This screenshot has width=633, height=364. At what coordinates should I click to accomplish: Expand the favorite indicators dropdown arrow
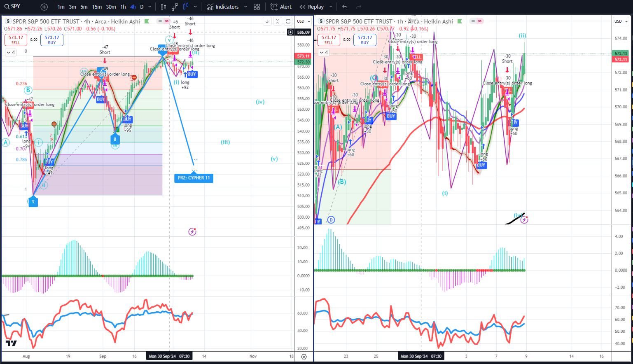click(246, 7)
